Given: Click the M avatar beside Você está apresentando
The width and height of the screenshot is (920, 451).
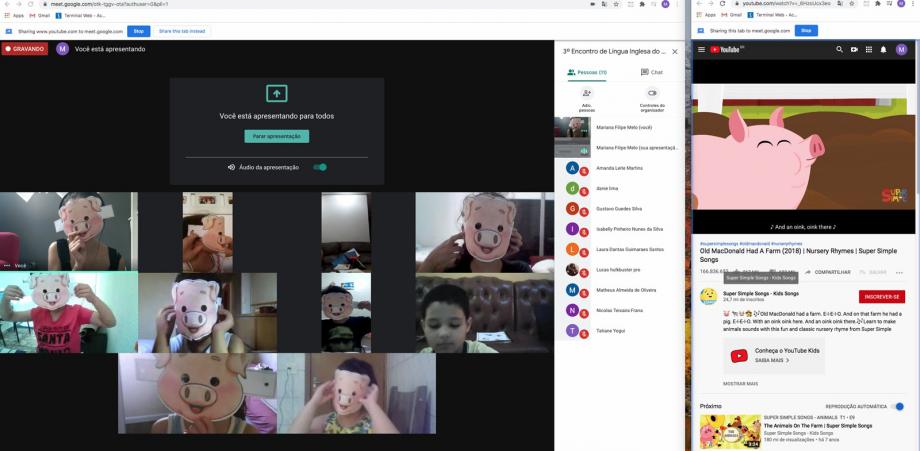Looking at the screenshot, I should (x=62, y=49).
